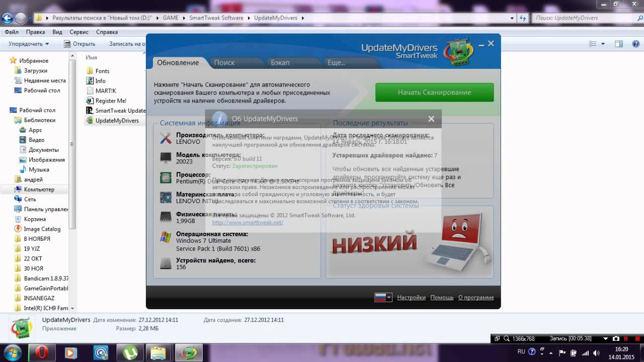
Task: Open the Помощь link at the bottom
Action: pyautogui.click(x=442, y=297)
